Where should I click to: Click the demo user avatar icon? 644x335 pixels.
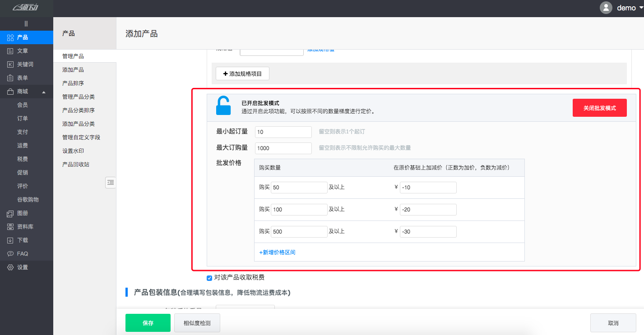tap(606, 8)
